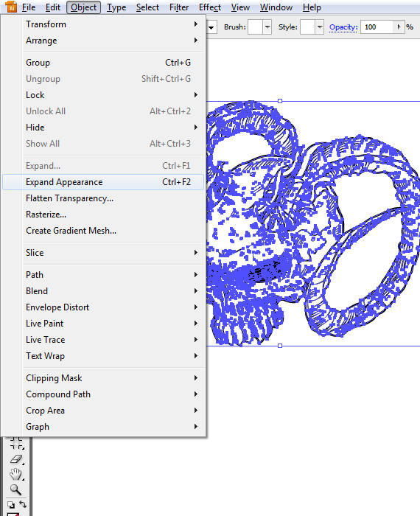Expand the Compound Path submenu
Image resolution: width=420 pixels, height=516 pixels.
pyautogui.click(x=103, y=394)
